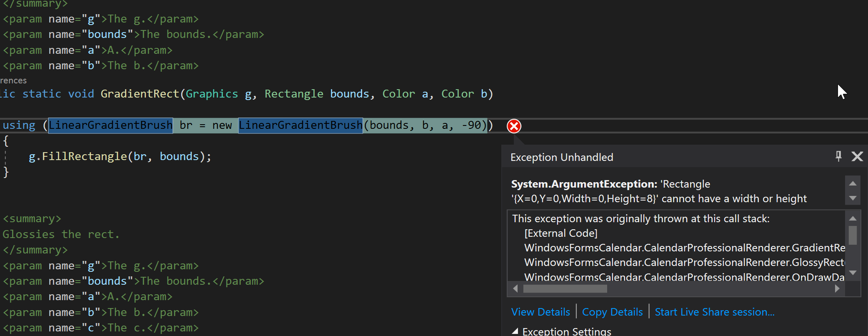The width and height of the screenshot is (868, 336).
Task: Click 'Exception Unhandled' popup title
Action: pos(562,157)
